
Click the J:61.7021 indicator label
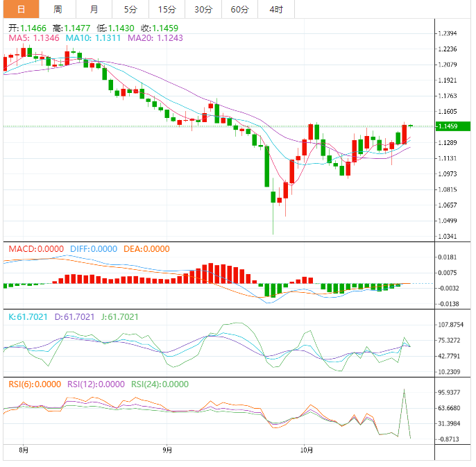point(119,317)
